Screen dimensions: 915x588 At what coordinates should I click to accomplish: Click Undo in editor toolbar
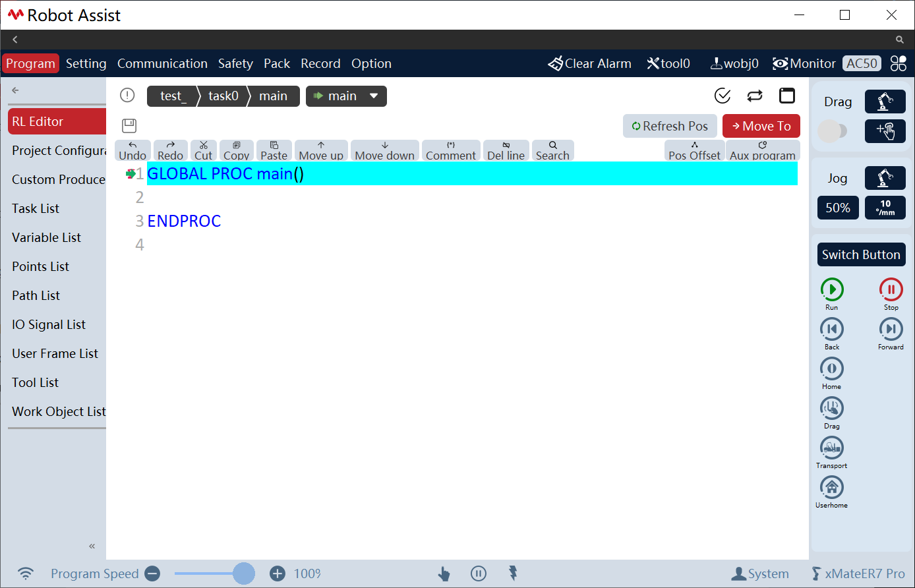point(133,150)
